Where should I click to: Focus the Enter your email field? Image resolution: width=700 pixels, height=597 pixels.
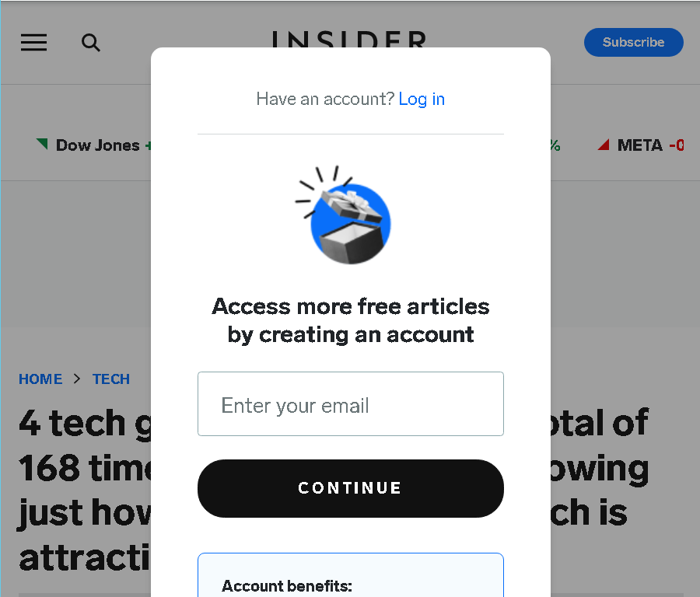(351, 403)
